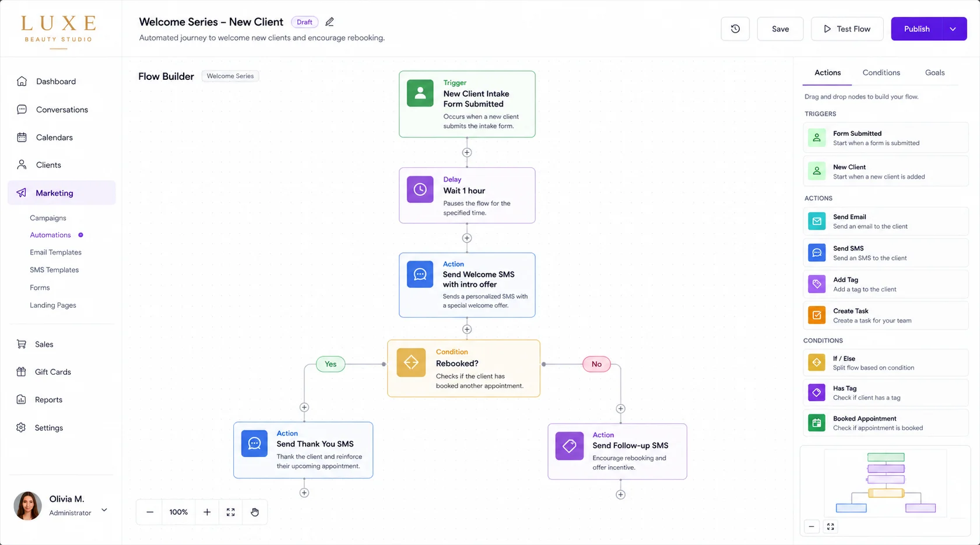
Task: Select the Send Thank You SMS icon
Action: 254,444
